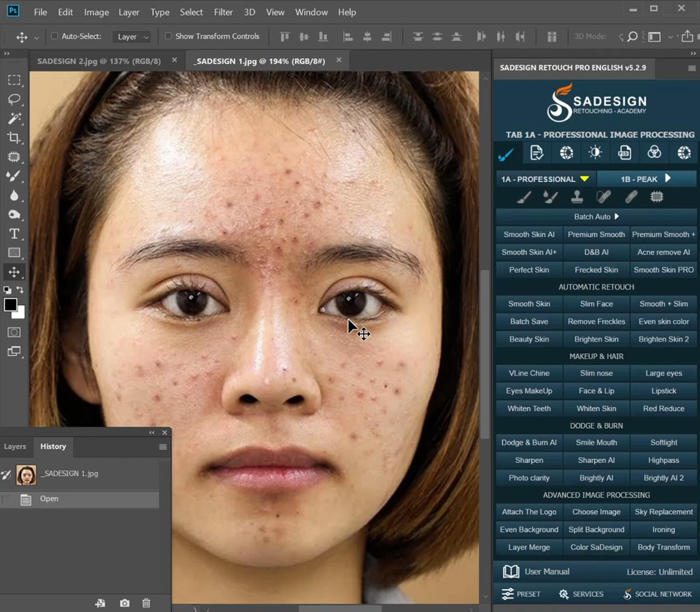Open the Layer auto-select dropdown
The image size is (700, 612).
(132, 37)
